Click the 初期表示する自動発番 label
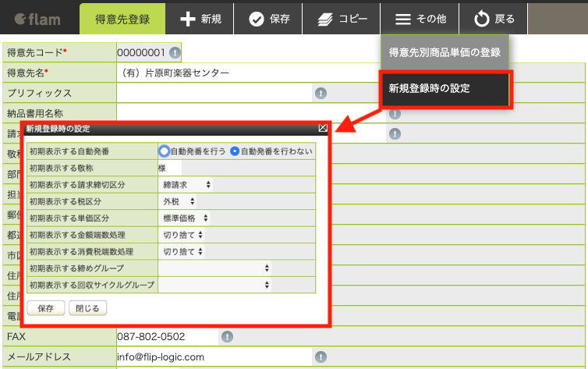The width and height of the screenshot is (588, 369). [69, 151]
